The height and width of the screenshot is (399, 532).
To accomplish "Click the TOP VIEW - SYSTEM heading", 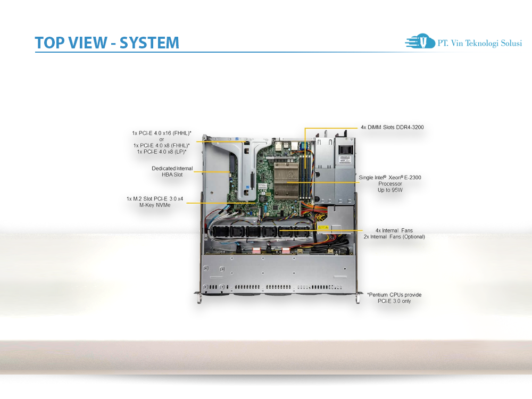I will click(107, 43).
